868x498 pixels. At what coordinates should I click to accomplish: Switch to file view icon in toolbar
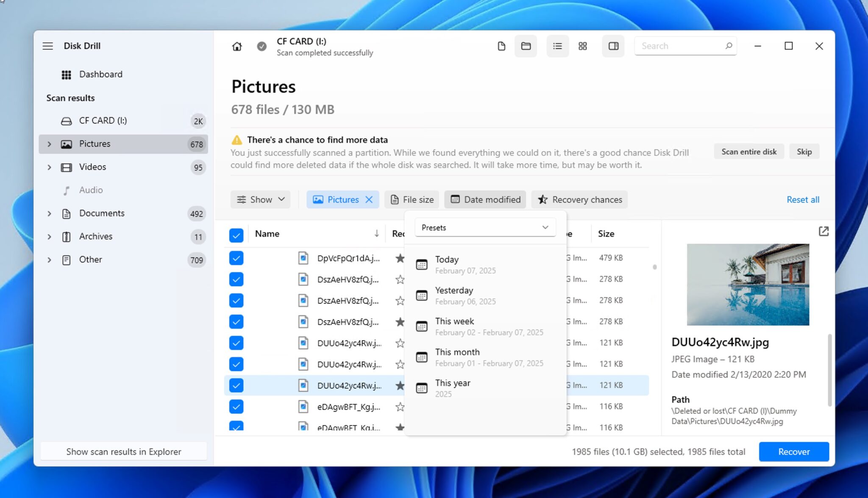[x=501, y=46]
